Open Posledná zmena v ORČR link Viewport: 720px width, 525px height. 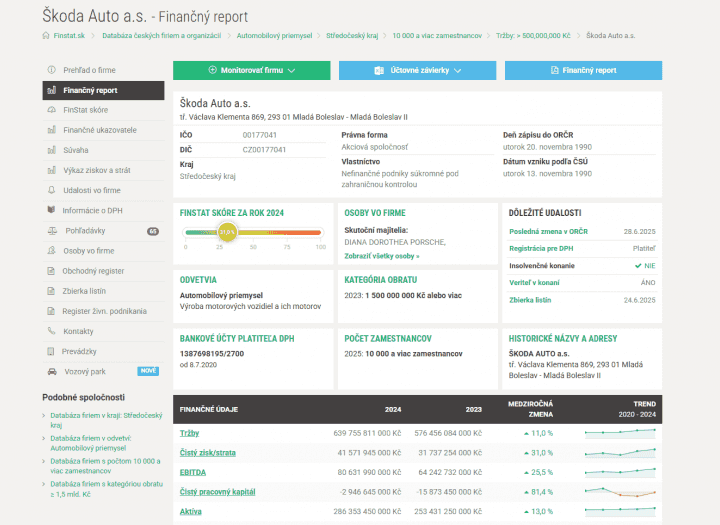[x=548, y=231]
